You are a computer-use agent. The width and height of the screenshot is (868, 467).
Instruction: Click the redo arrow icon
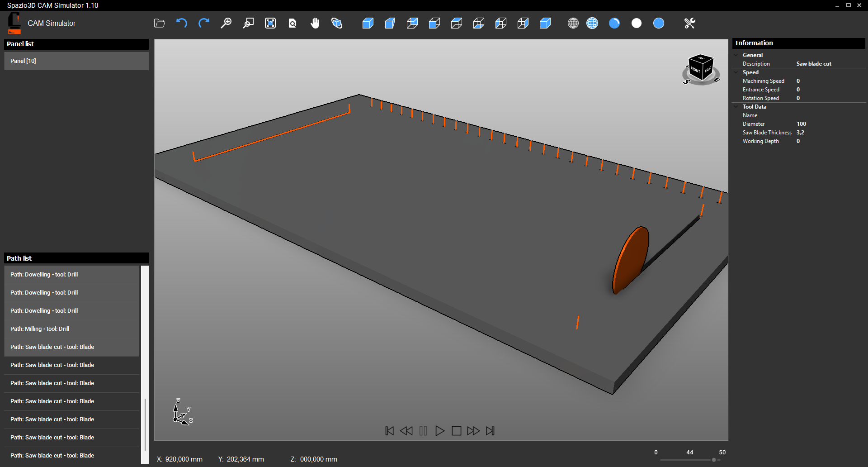[204, 23]
